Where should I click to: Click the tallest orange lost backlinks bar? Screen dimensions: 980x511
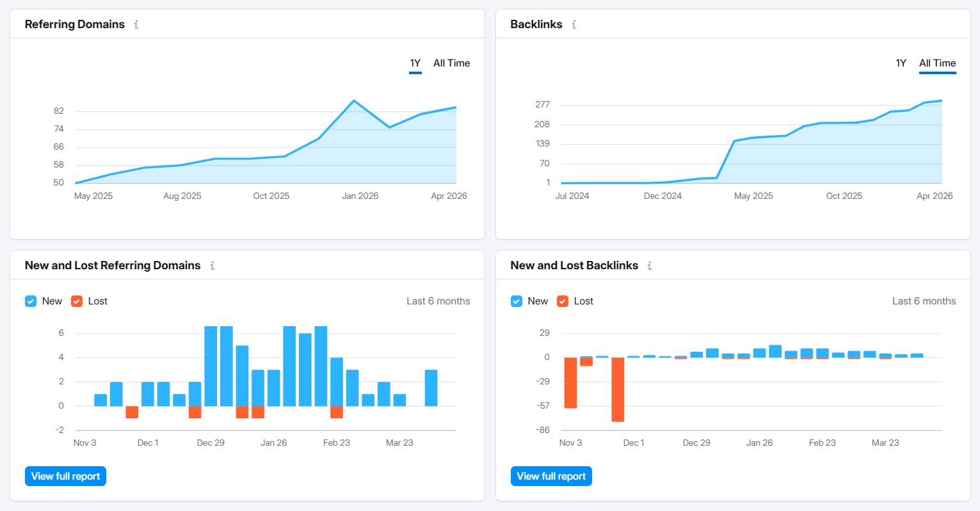618,389
